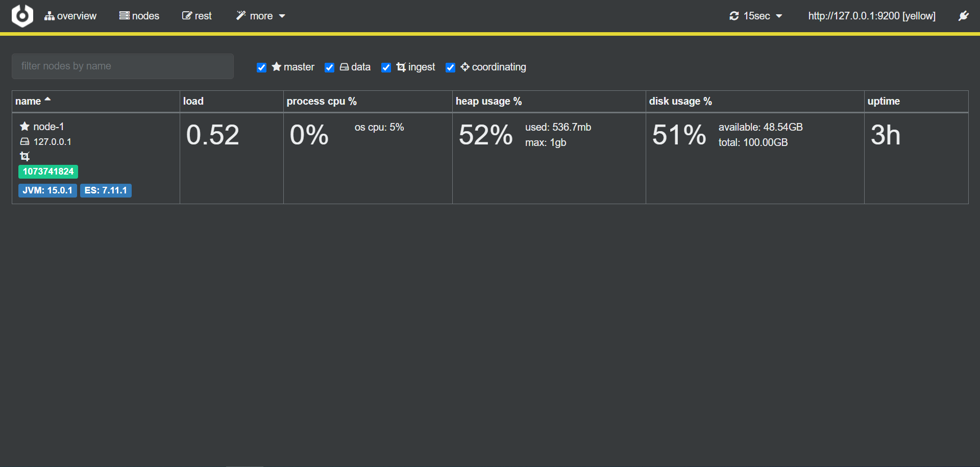Toggle the coordinating node filter checkbox
Viewport: 980px width, 467px height.
[450, 67]
